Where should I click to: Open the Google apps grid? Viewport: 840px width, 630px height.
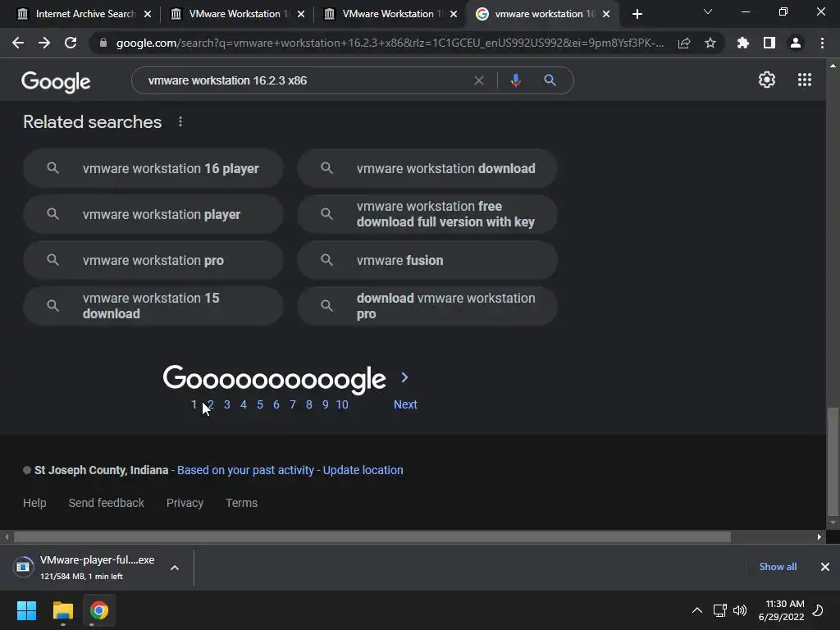[805, 80]
